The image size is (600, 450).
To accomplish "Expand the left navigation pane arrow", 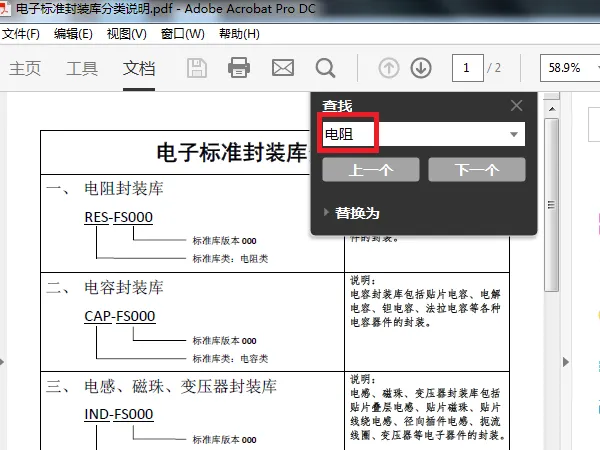I will (x=2, y=362).
